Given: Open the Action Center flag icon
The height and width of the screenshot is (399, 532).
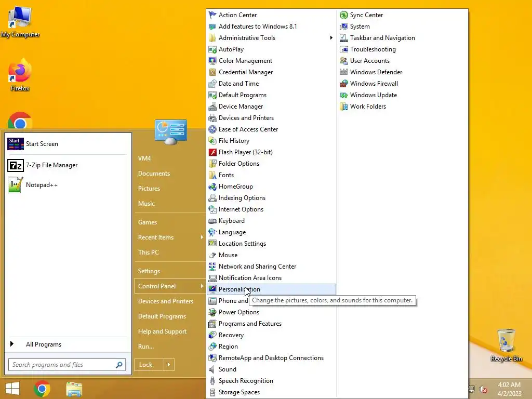Looking at the screenshot, I should click(212, 15).
